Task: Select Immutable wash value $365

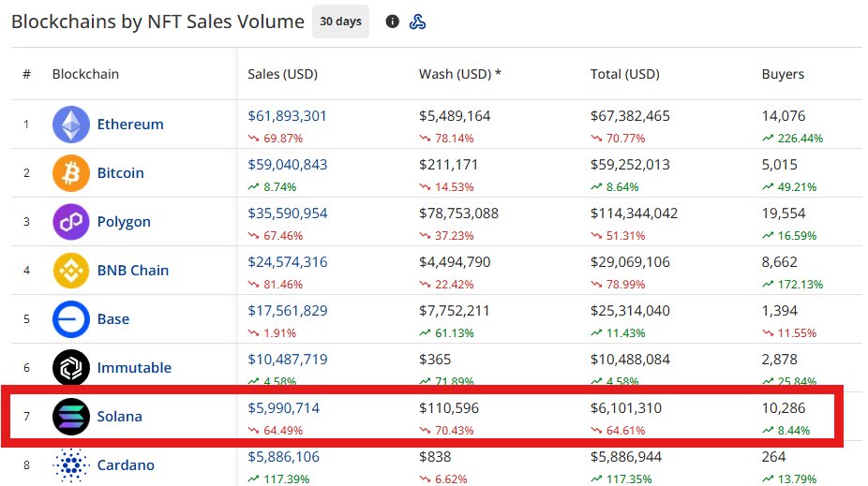Action: click(435, 360)
